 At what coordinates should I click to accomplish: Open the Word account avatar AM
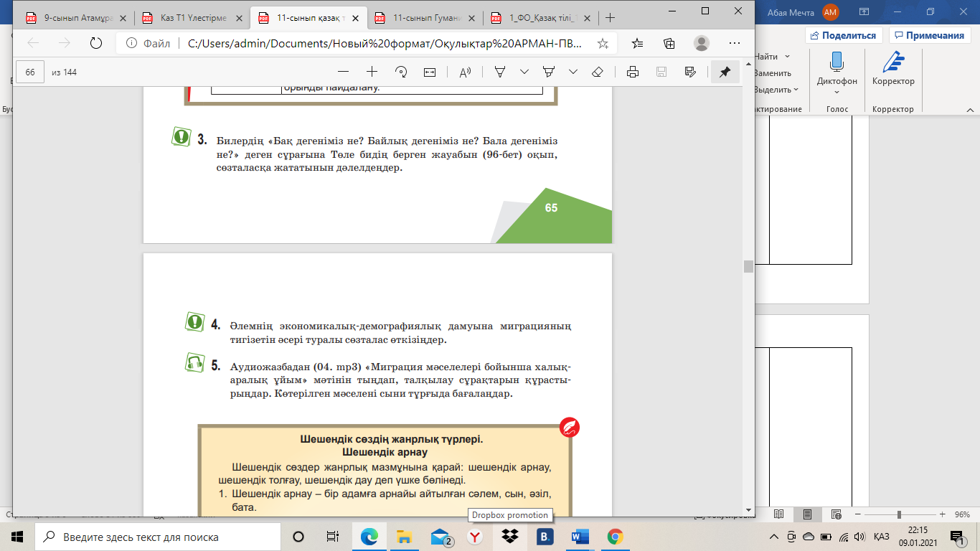(x=831, y=11)
